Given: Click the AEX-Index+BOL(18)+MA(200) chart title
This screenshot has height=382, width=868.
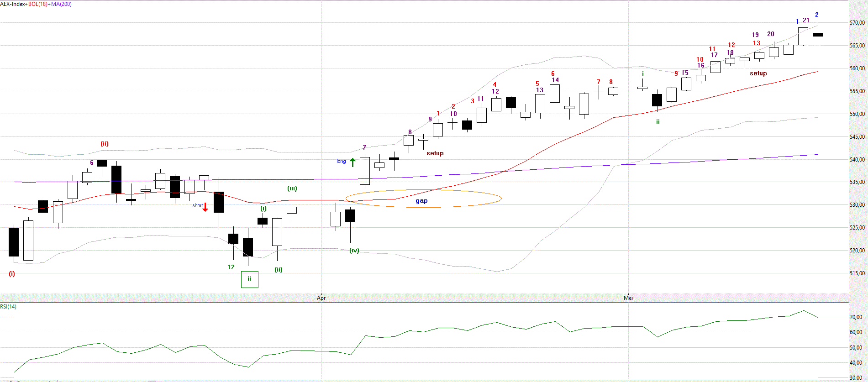Looking at the screenshot, I should (36, 4).
